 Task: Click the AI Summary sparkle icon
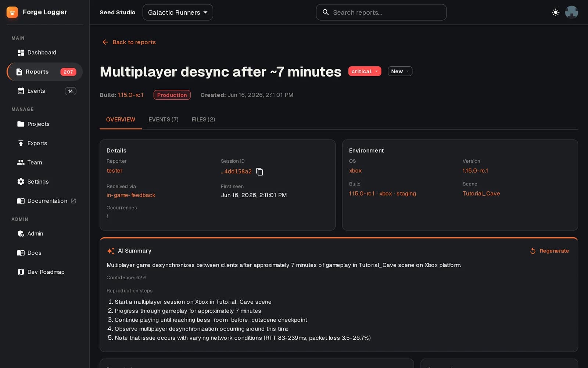pyautogui.click(x=110, y=251)
